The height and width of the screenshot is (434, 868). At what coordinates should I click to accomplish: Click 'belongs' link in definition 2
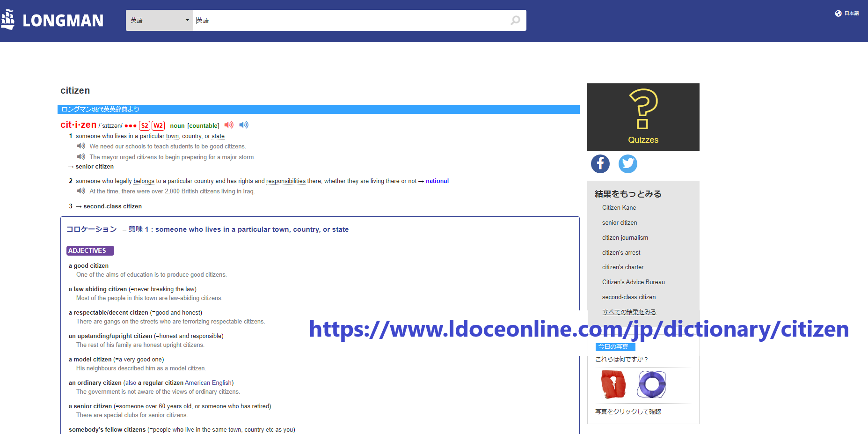pyautogui.click(x=144, y=181)
